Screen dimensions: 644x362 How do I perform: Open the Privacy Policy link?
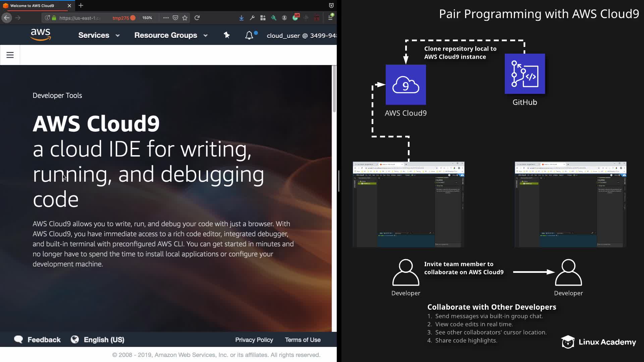point(254,340)
